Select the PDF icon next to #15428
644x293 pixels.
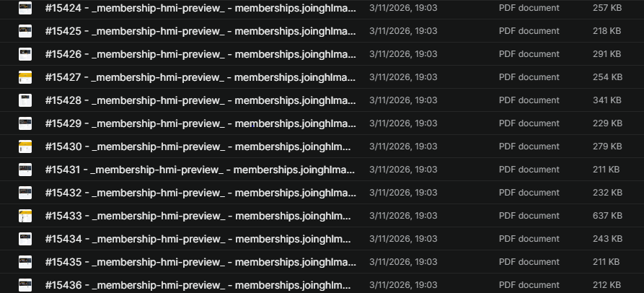point(25,100)
